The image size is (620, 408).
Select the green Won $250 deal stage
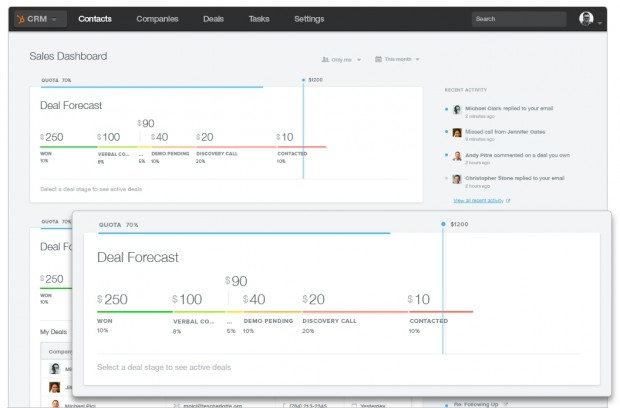pos(68,147)
